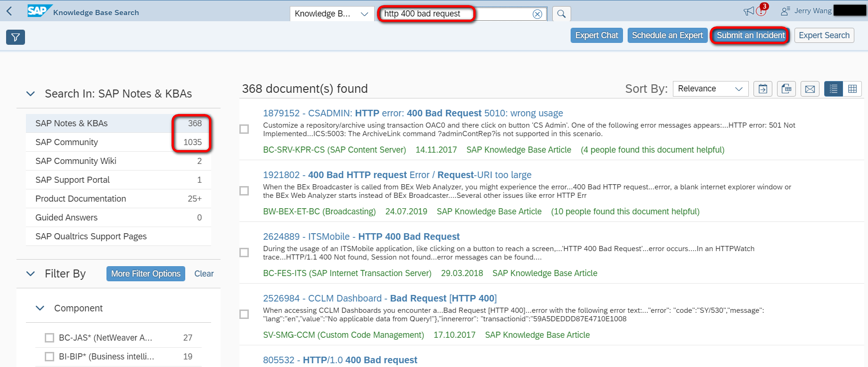Image resolution: width=868 pixels, height=367 pixels.
Task: Click the Expert Chat button
Action: (597, 35)
